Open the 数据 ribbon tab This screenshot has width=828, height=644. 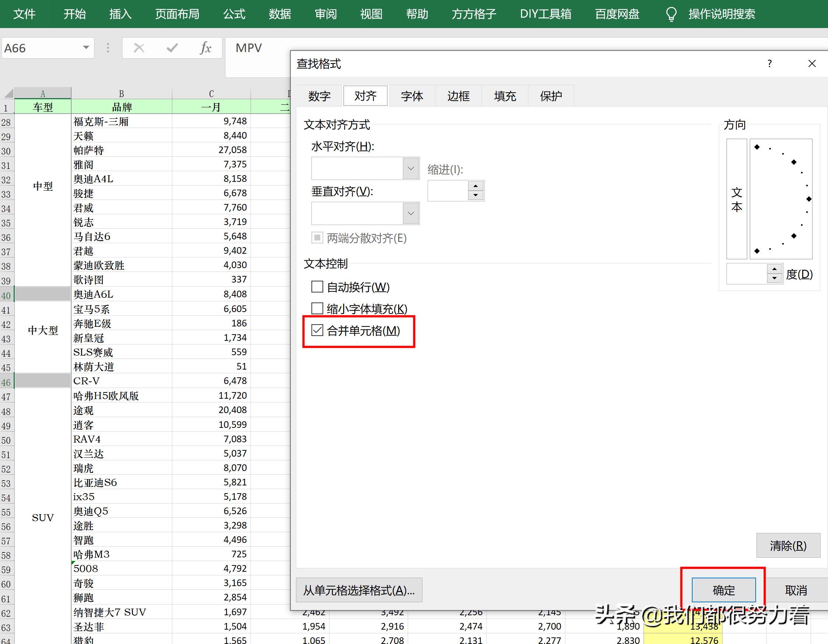(x=279, y=14)
